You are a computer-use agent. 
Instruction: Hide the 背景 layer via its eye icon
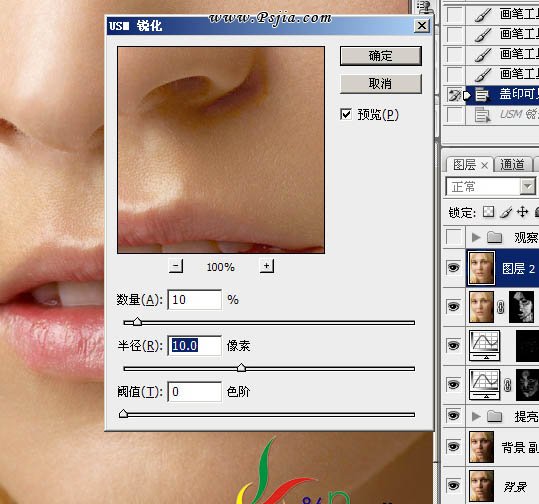(x=453, y=485)
